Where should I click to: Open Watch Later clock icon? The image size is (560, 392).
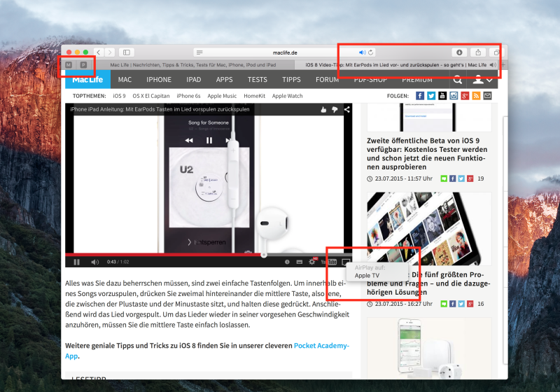pos(287,262)
